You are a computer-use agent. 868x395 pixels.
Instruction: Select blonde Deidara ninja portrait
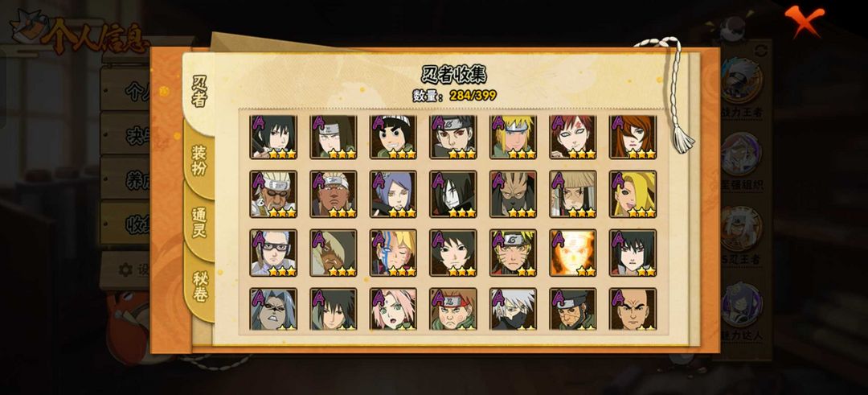633,194
